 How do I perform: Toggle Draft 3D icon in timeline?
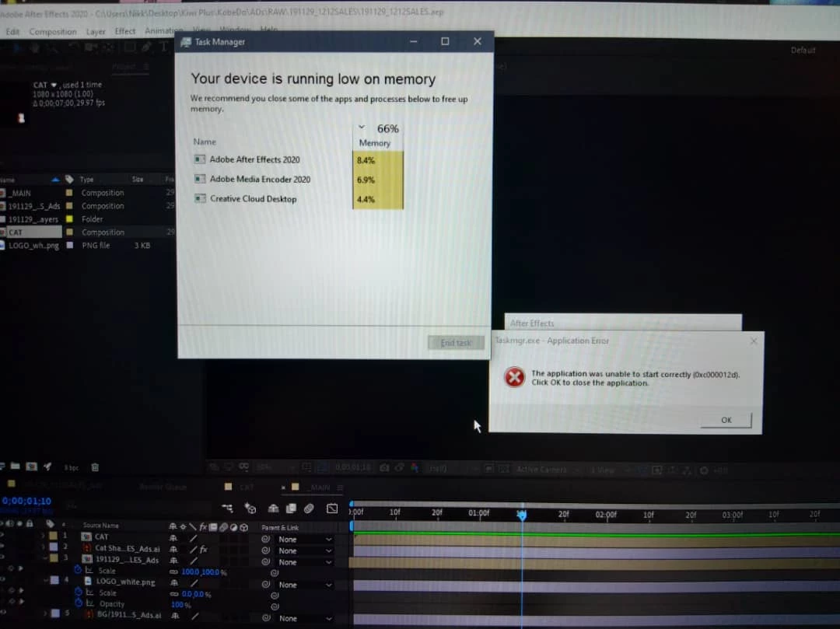250,508
